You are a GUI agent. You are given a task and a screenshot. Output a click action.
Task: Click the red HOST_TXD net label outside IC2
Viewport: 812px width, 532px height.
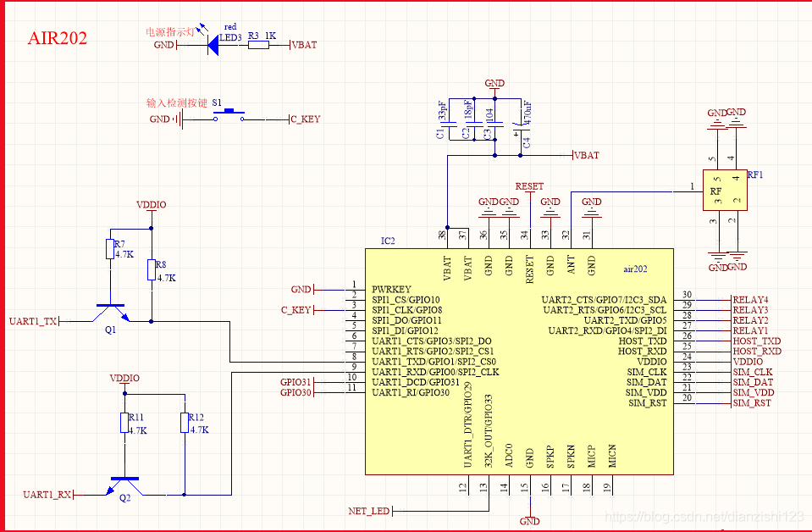tap(757, 341)
